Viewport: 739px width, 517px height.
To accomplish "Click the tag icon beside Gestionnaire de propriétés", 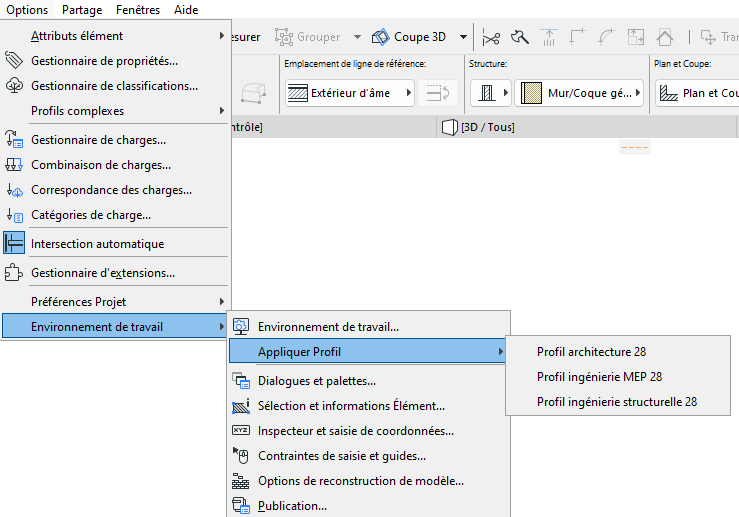I will [x=14, y=60].
